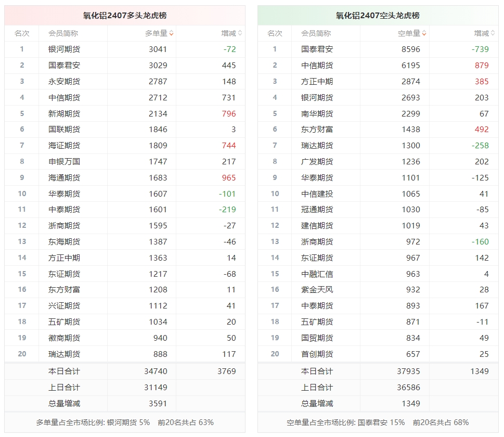
Task: Select 瑞达期货 row in long table
Action: [125, 354]
